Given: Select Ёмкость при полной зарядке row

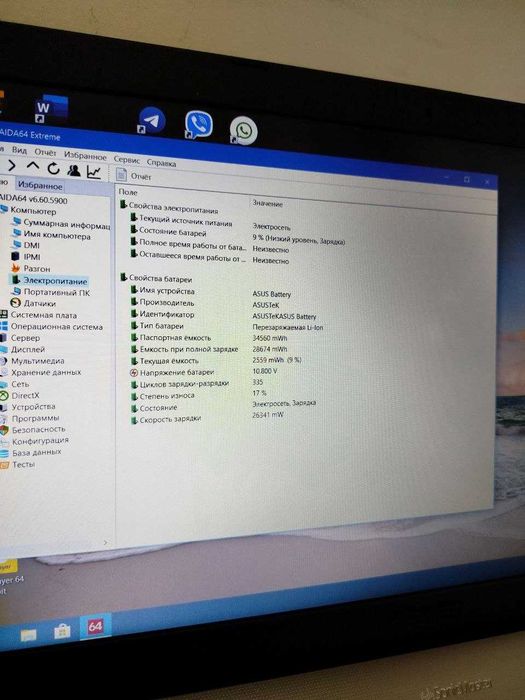Looking at the screenshot, I should (209, 349).
